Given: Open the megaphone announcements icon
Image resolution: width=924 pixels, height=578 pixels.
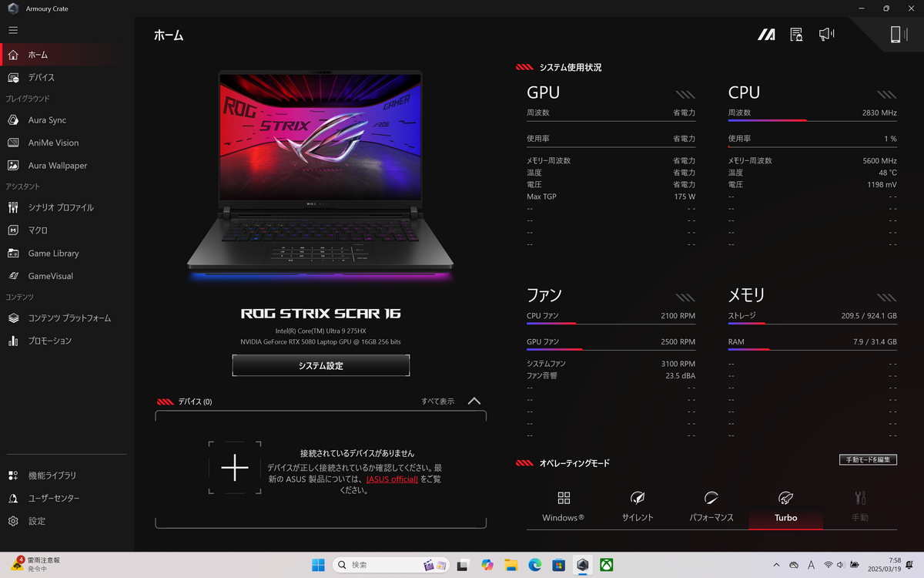Looking at the screenshot, I should 826,34.
